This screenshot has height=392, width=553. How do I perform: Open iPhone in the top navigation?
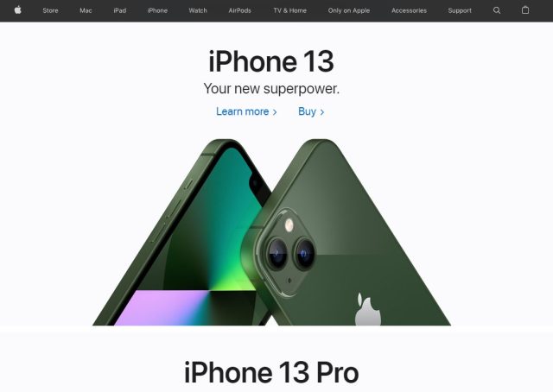pos(157,10)
